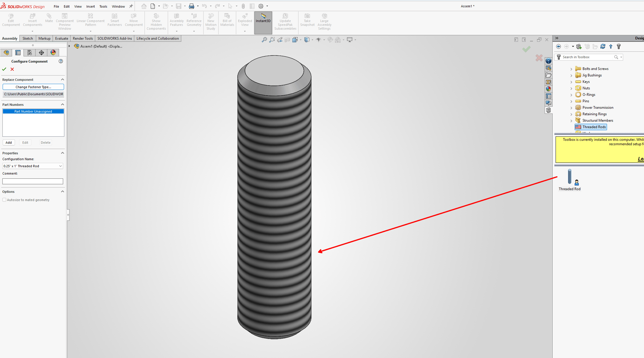Image resolution: width=644 pixels, height=358 pixels.
Task: Click Change Fastener Type button
Action: tap(33, 87)
